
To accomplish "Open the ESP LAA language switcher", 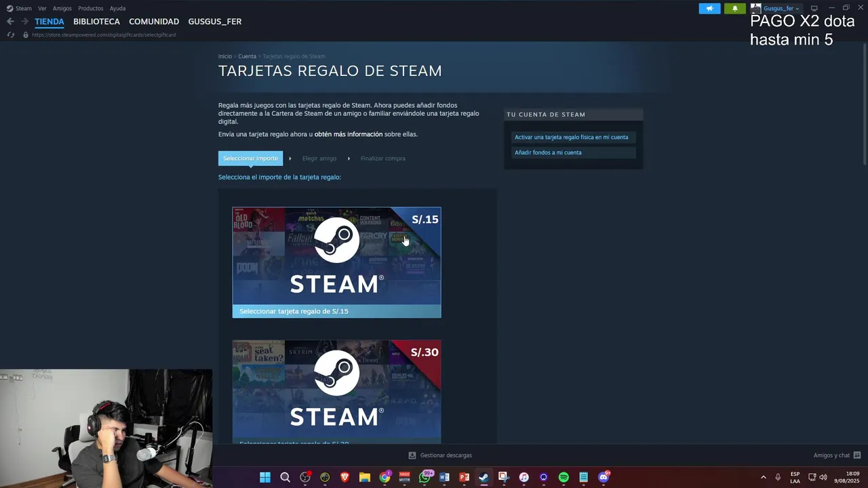I will (x=795, y=477).
